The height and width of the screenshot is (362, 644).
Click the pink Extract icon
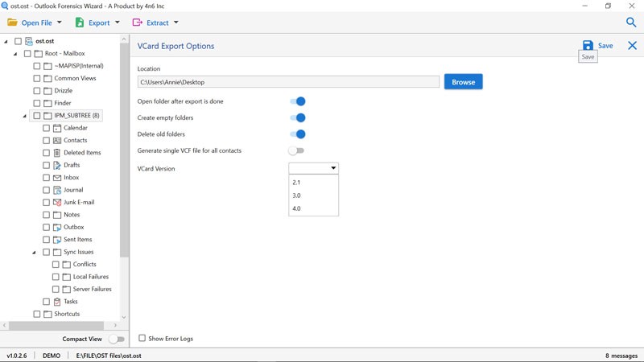point(137,23)
